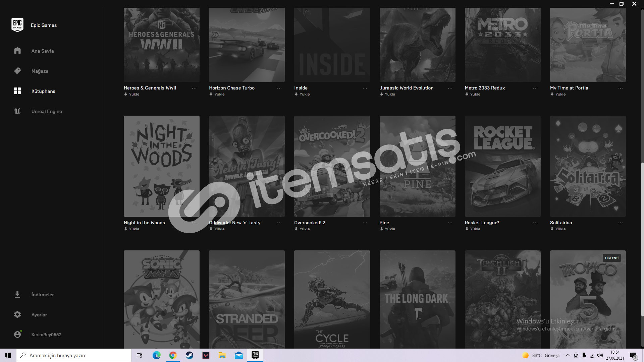Viewport: 644px width, 362px height.
Task: Open Rocket League three-dot menu
Action: (535, 223)
